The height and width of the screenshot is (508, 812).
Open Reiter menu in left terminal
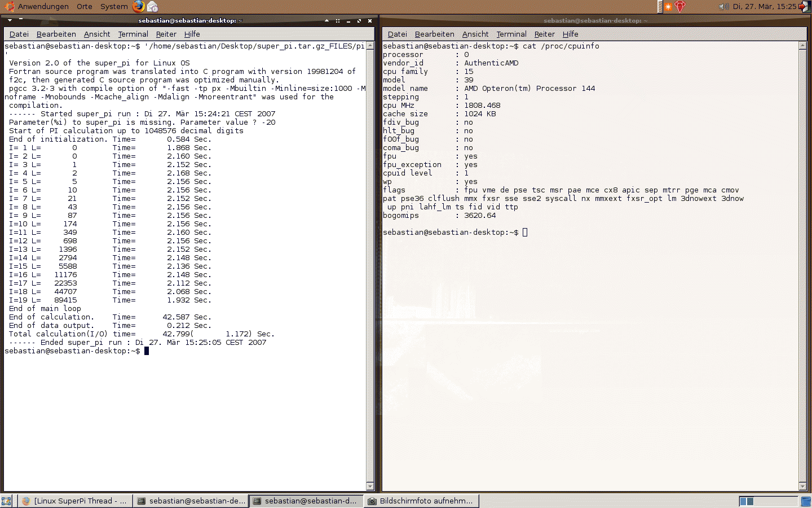pyautogui.click(x=166, y=34)
